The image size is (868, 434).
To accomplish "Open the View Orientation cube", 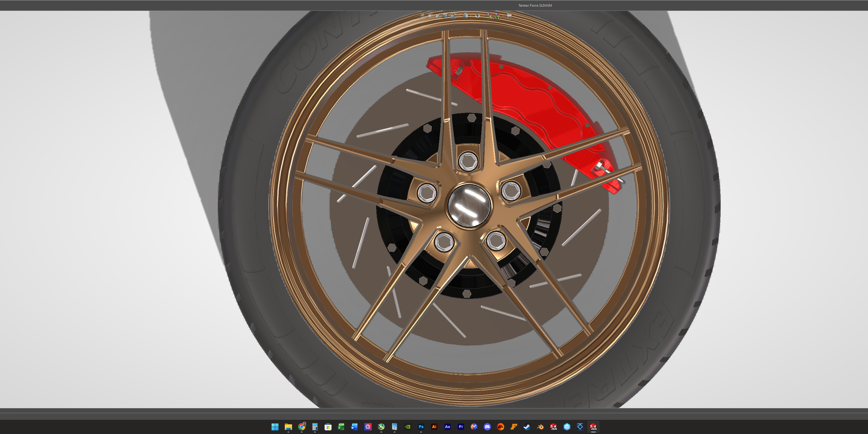I will tap(453, 16).
